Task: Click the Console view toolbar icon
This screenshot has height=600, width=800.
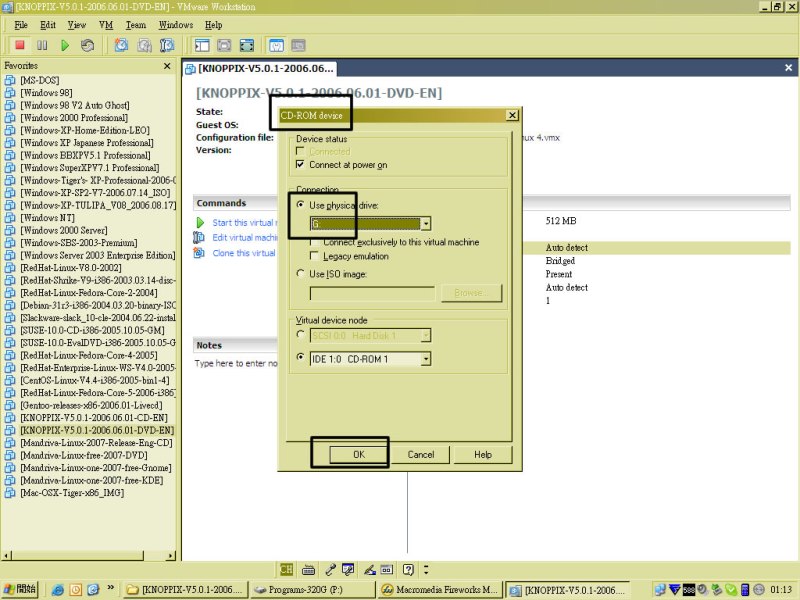Action: click(x=298, y=45)
